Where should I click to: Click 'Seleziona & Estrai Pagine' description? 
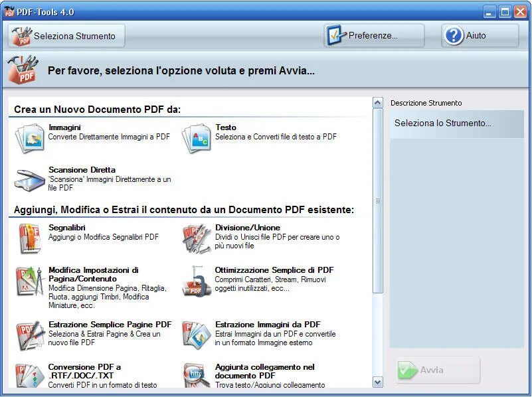[104, 338]
